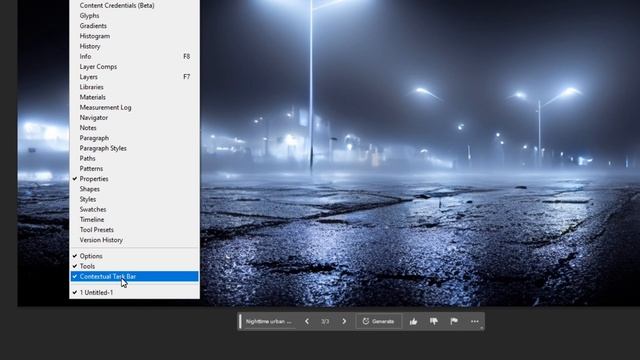The image size is (640, 360).
Task: Open the Layer Comps panel
Action: coord(134,67)
